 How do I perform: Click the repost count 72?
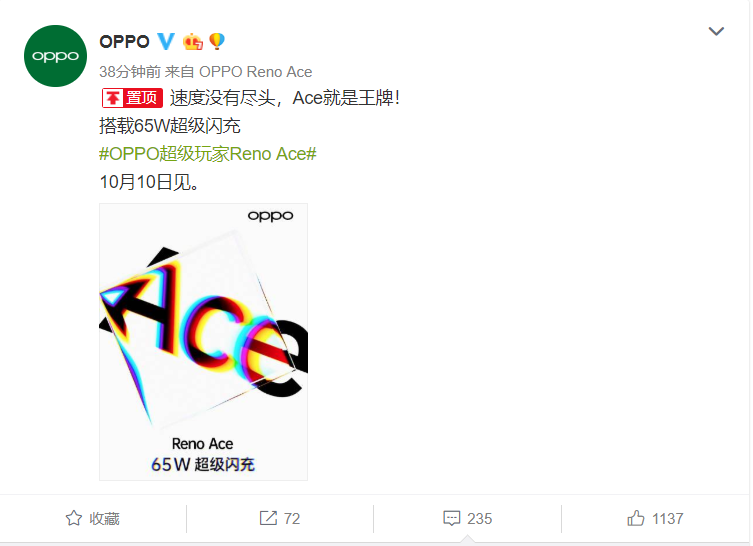coord(292,519)
